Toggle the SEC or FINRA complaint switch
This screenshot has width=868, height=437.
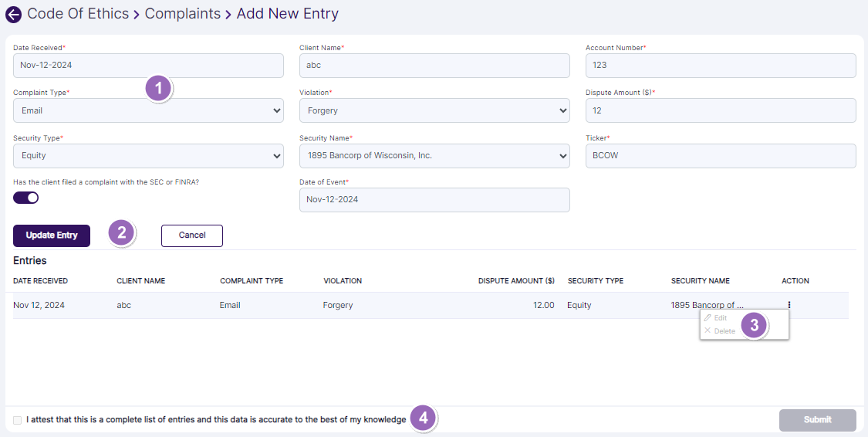point(26,198)
